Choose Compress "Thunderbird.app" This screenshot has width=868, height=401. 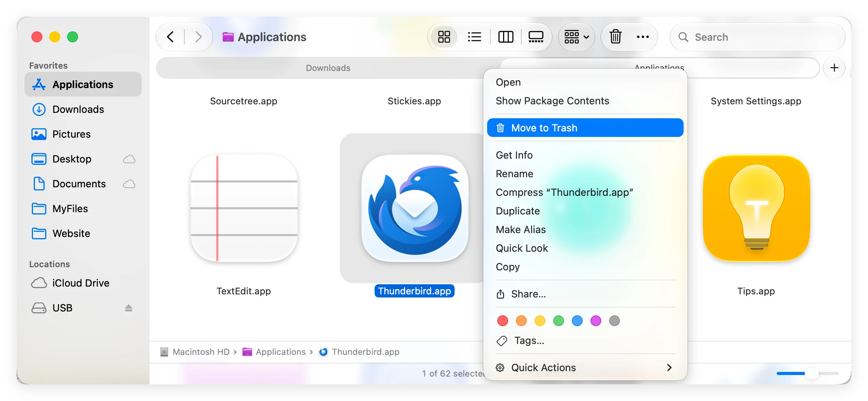pos(585,192)
